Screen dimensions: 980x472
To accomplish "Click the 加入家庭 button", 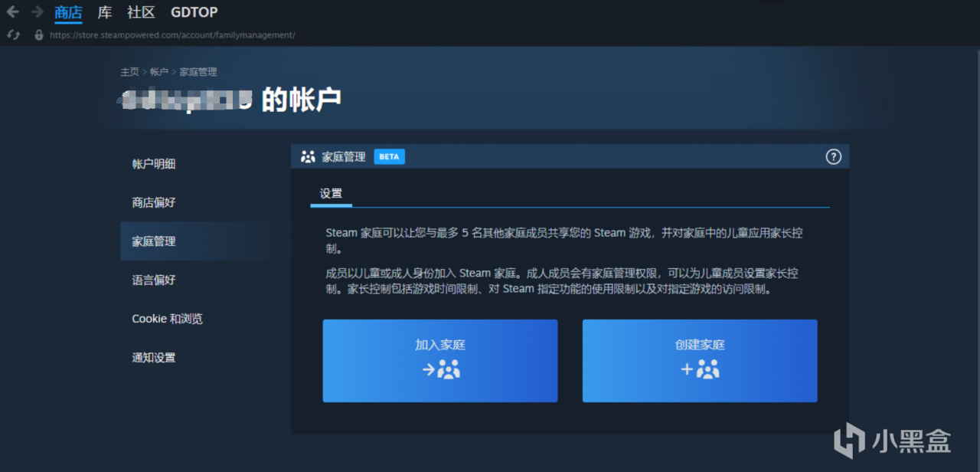I will 440,361.
